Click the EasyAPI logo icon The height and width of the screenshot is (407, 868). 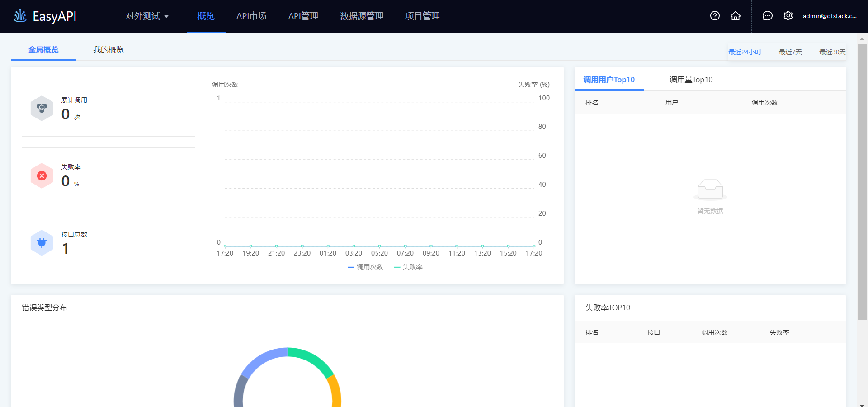20,16
